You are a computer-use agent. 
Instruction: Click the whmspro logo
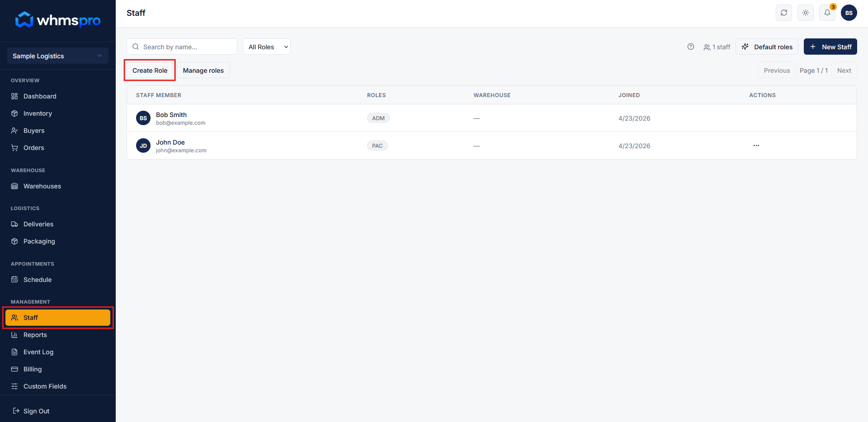58,20
